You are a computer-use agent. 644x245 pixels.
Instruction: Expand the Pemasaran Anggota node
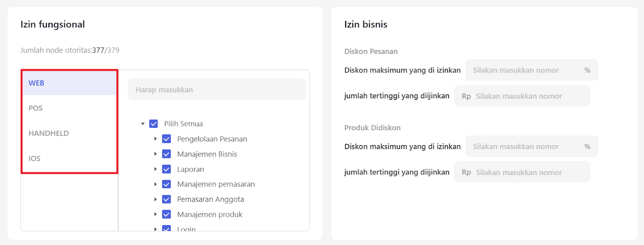[x=155, y=199]
